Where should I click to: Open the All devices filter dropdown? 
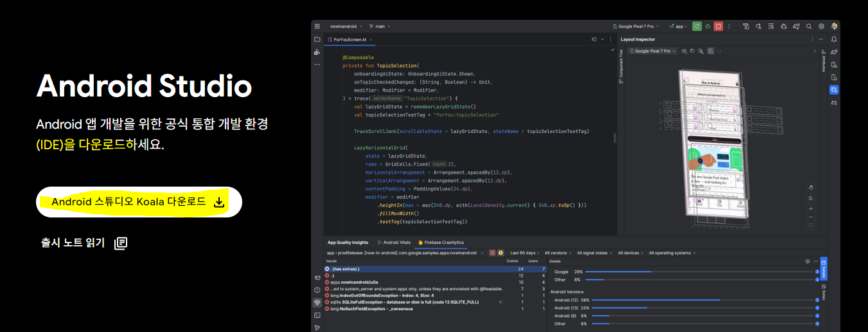631,253
